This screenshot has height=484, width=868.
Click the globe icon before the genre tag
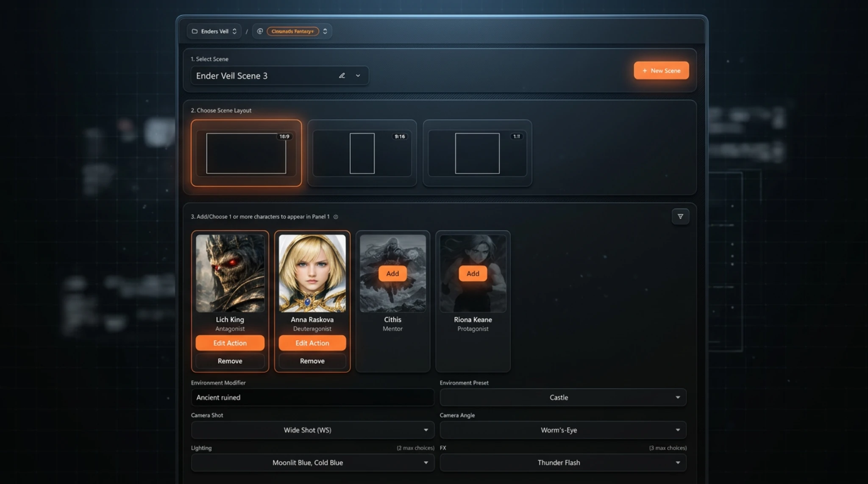(260, 31)
